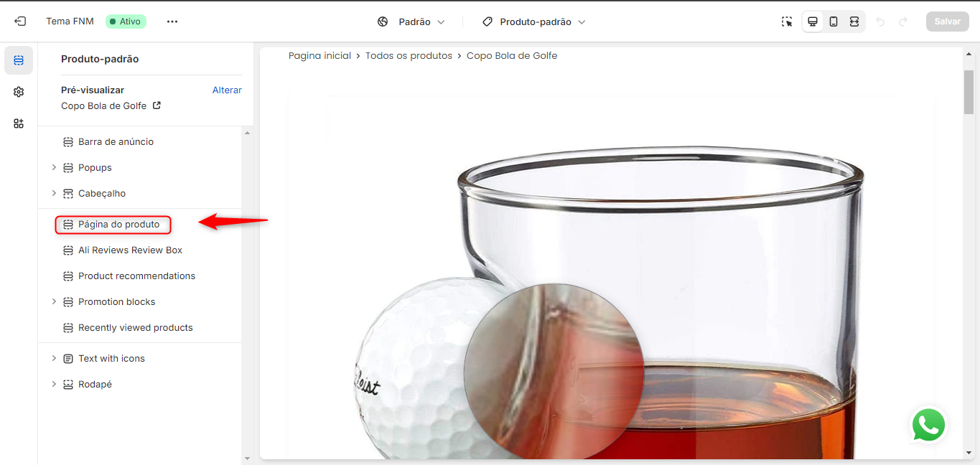Open the app embeds icon in sidebar
The image size is (980, 465).
pyautogui.click(x=19, y=123)
